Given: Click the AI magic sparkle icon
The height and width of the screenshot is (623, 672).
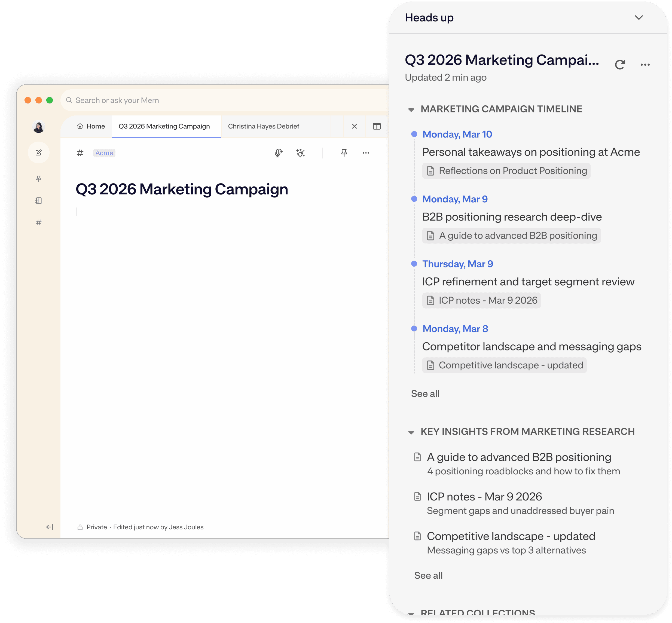Looking at the screenshot, I should pyautogui.click(x=300, y=153).
